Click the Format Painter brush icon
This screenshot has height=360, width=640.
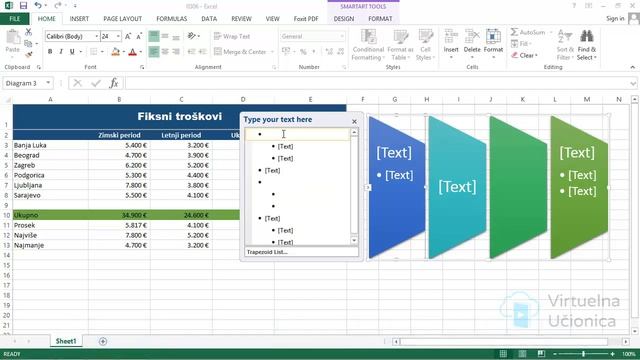pos(28,54)
